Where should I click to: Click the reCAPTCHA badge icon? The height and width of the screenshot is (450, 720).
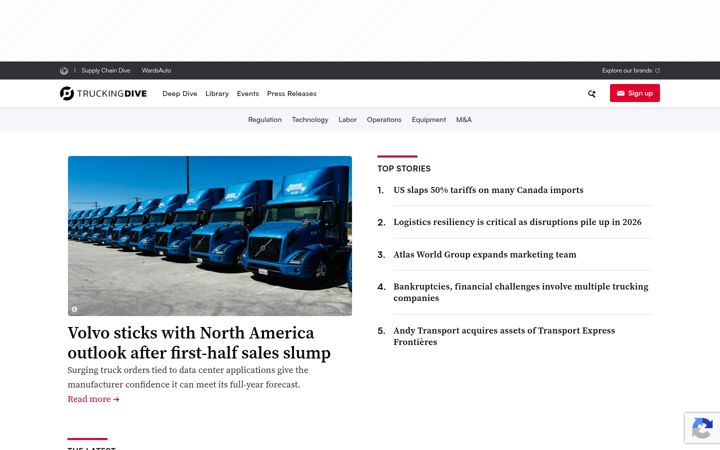(702, 429)
